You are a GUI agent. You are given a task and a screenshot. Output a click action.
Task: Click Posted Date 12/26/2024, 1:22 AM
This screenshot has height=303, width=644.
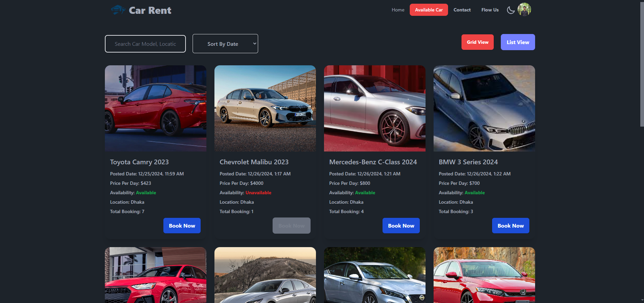click(x=475, y=174)
